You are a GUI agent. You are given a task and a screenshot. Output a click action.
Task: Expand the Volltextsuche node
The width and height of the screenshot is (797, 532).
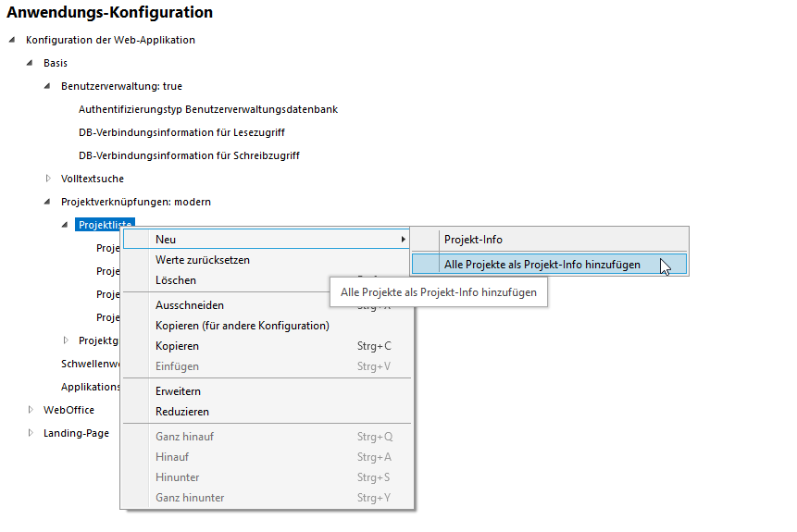48,178
